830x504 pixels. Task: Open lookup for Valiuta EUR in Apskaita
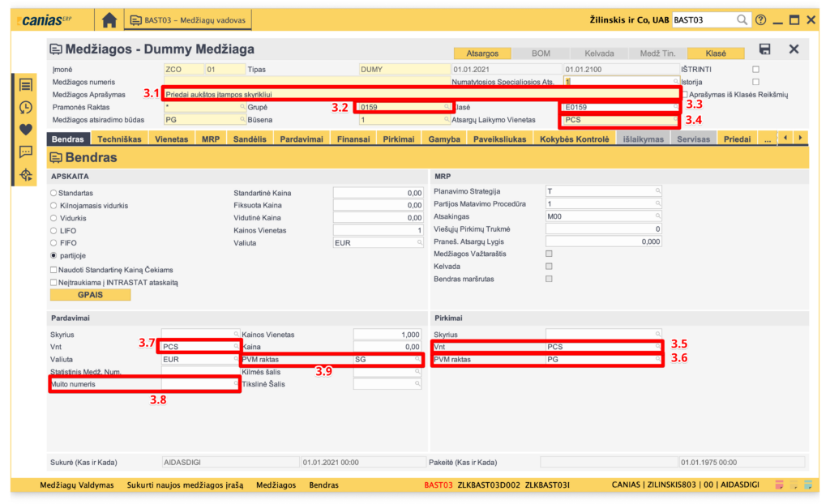[419, 242]
